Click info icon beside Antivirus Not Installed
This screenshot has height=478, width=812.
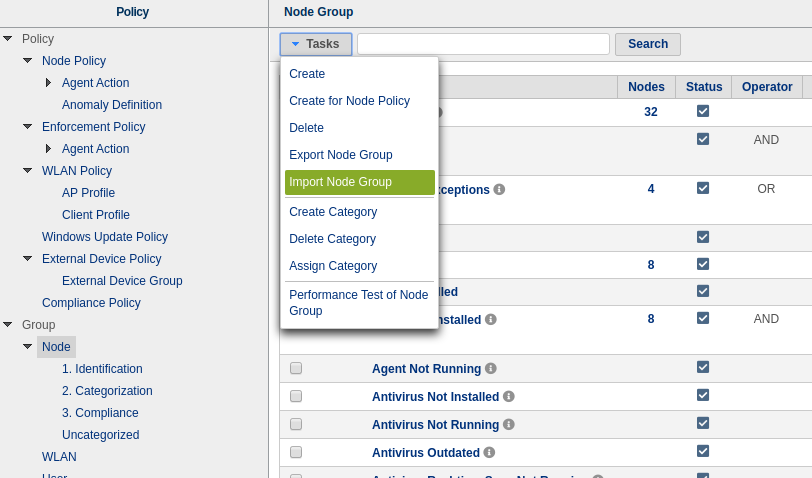click(509, 397)
